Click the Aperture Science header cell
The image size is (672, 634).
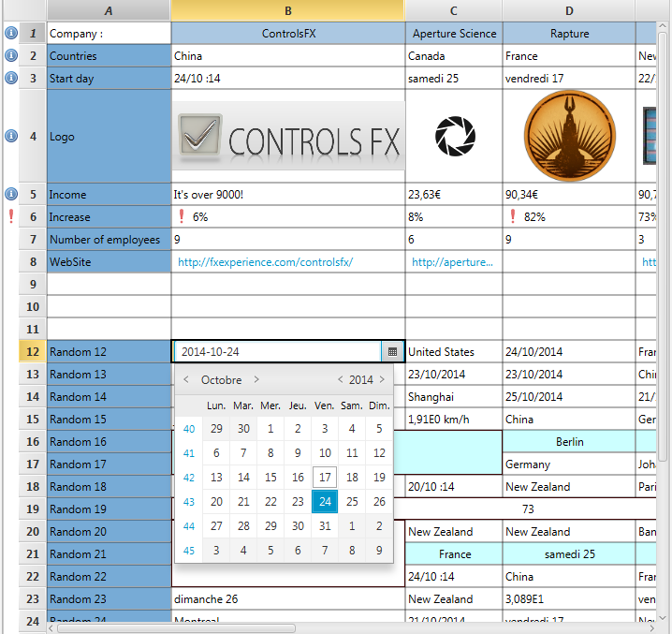[454, 33]
